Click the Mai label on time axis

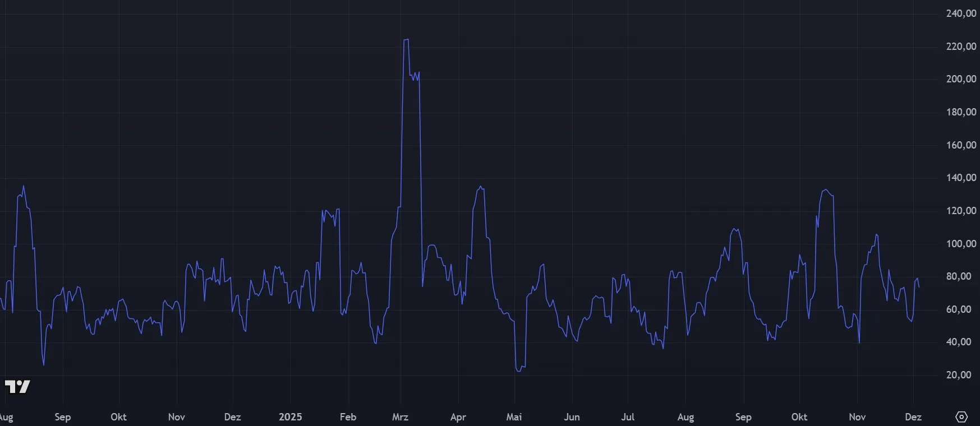[x=514, y=417]
